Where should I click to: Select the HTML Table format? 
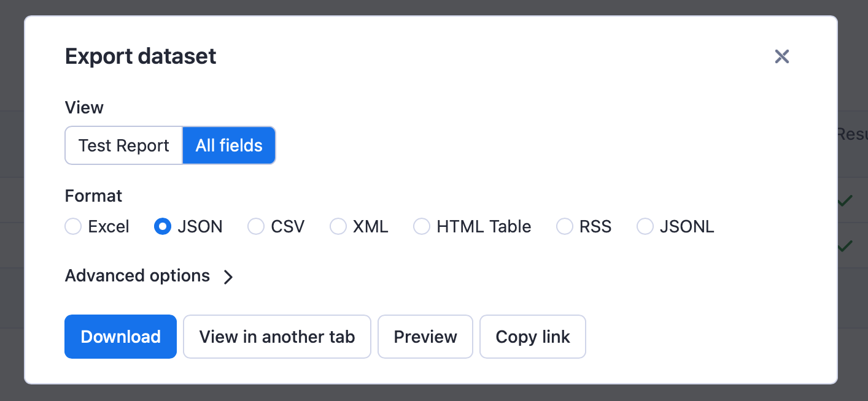(x=422, y=226)
